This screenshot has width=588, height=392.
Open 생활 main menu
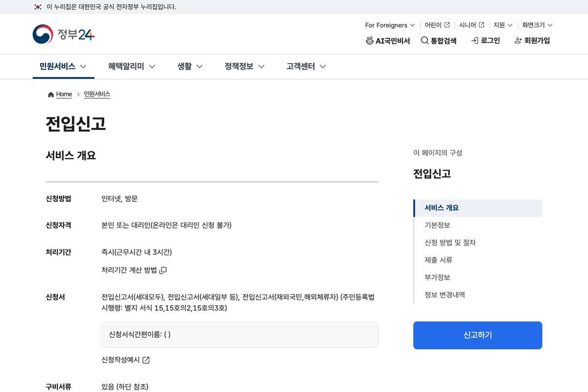[x=190, y=66]
